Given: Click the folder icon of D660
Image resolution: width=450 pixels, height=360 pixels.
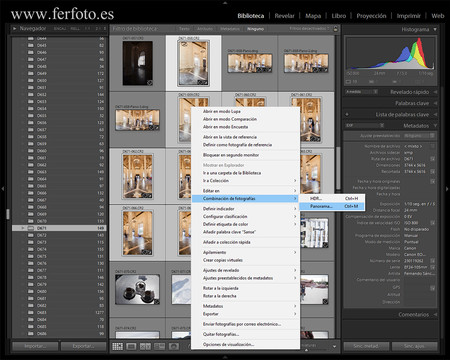Looking at the screenshot, I should (x=31, y=151).
